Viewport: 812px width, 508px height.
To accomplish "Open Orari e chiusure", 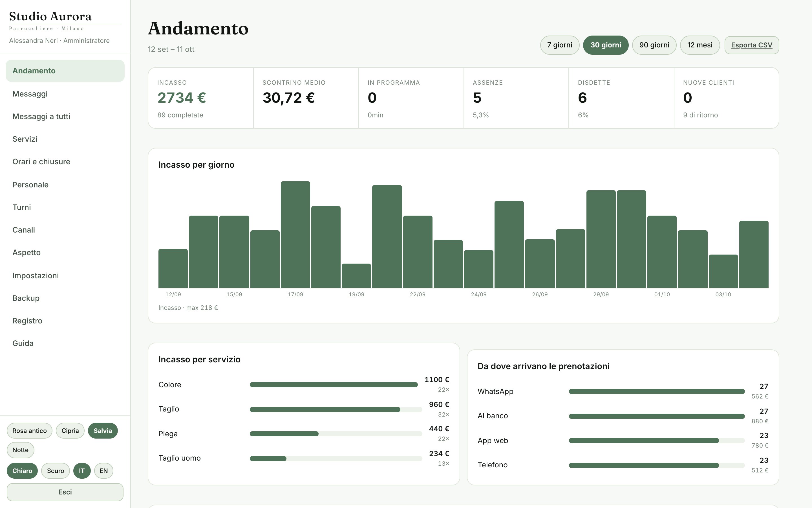I will pyautogui.click(x=65, y=162).
